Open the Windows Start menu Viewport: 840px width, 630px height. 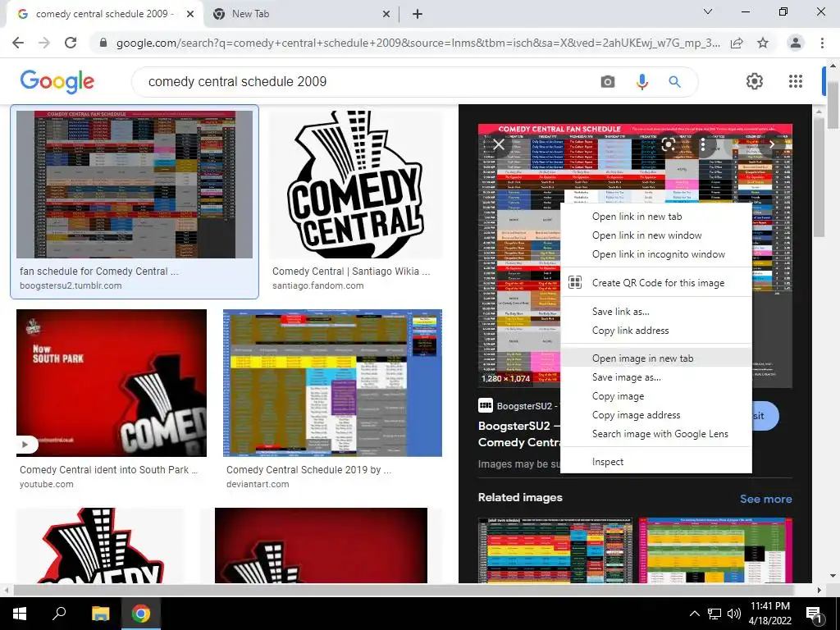point(20,614)
